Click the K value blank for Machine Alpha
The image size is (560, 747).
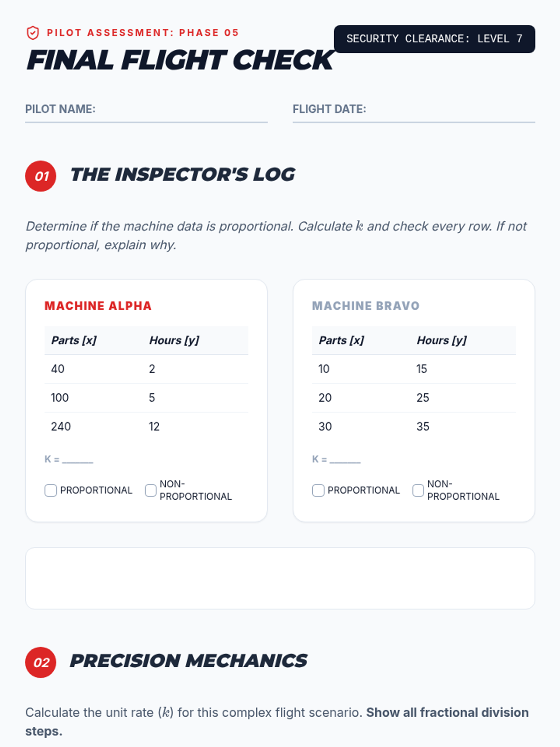tap(77, 459)
